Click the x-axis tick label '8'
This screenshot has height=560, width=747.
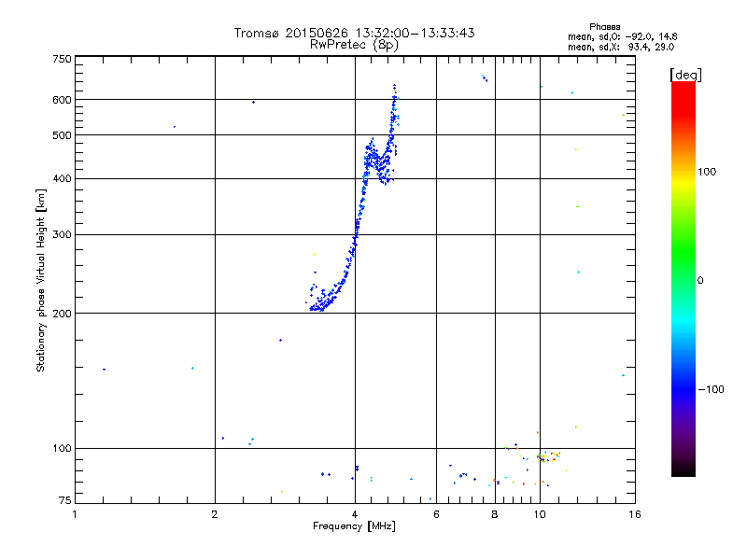(x=495, y=514)
